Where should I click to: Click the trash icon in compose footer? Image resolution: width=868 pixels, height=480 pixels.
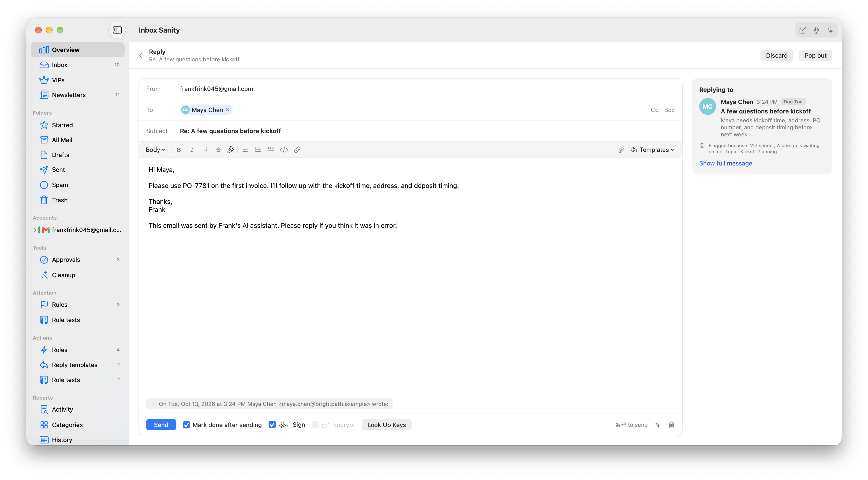671,425
